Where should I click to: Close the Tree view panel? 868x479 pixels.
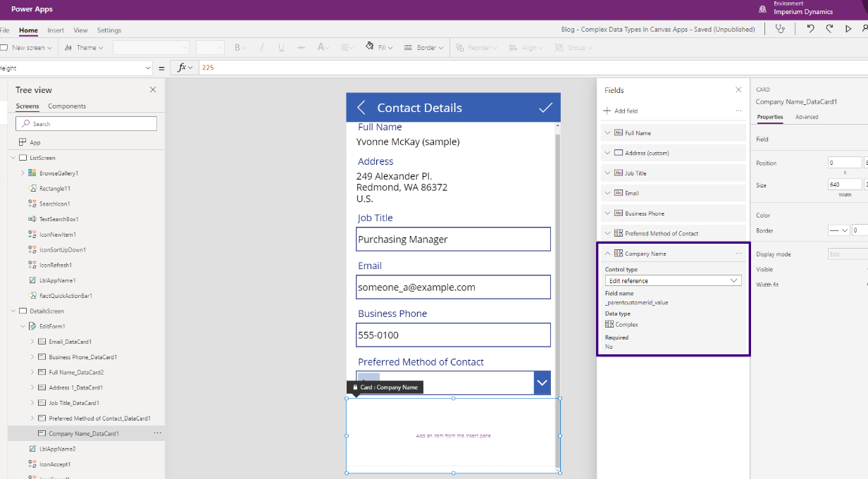point(153,89)
